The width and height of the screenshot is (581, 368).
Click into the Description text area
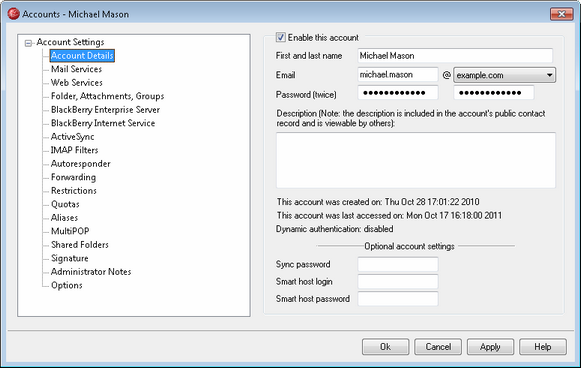point(416,160)
